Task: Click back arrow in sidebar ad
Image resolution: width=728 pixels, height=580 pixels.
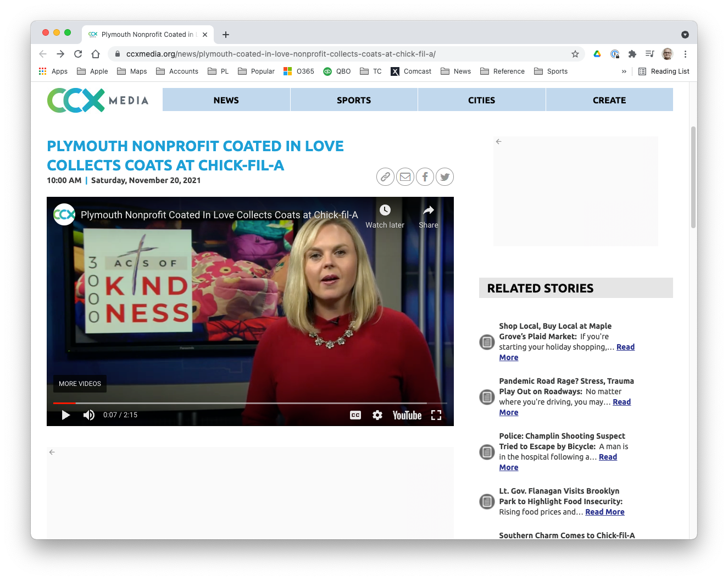Action: 499,142
